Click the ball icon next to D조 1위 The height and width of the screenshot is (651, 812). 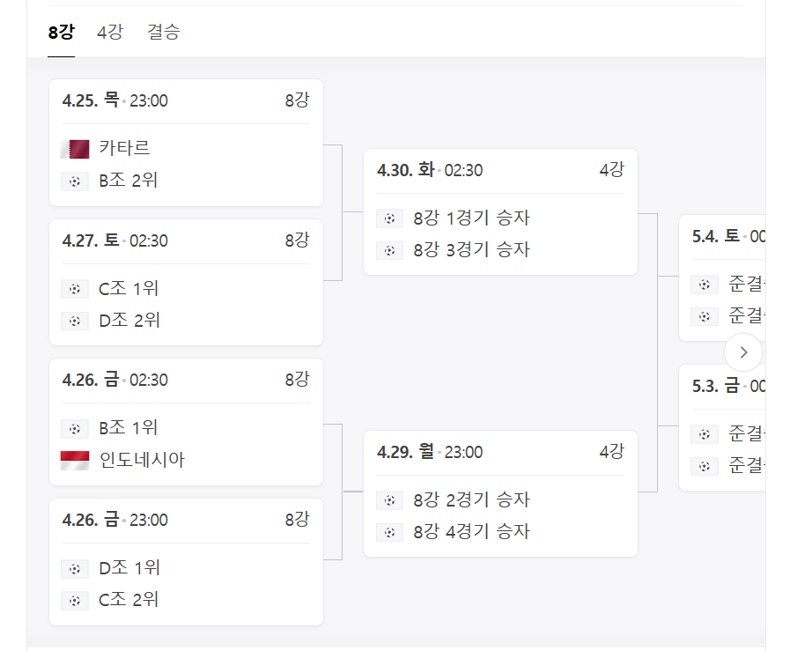[x=75, y=568]
